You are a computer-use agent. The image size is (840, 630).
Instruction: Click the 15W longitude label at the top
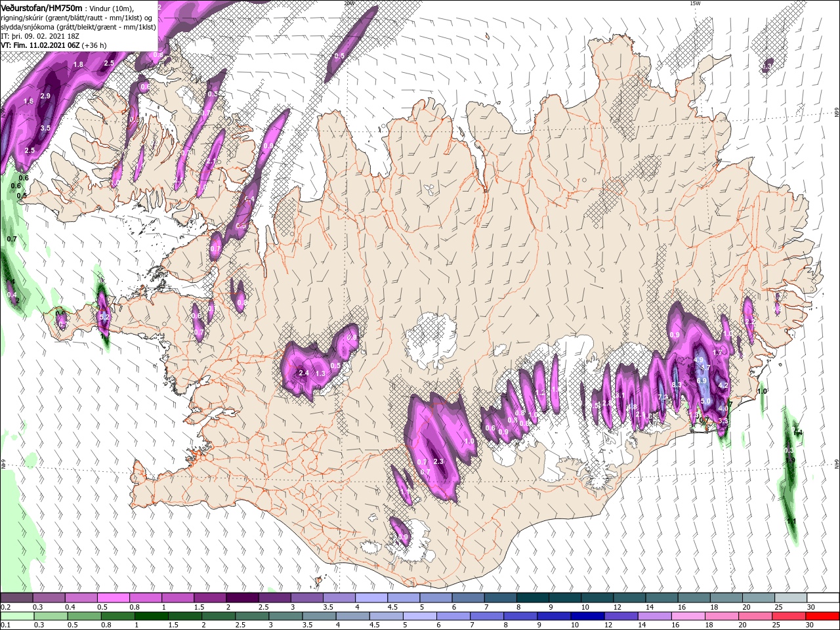pyautogui.click(x=695, y=3)
